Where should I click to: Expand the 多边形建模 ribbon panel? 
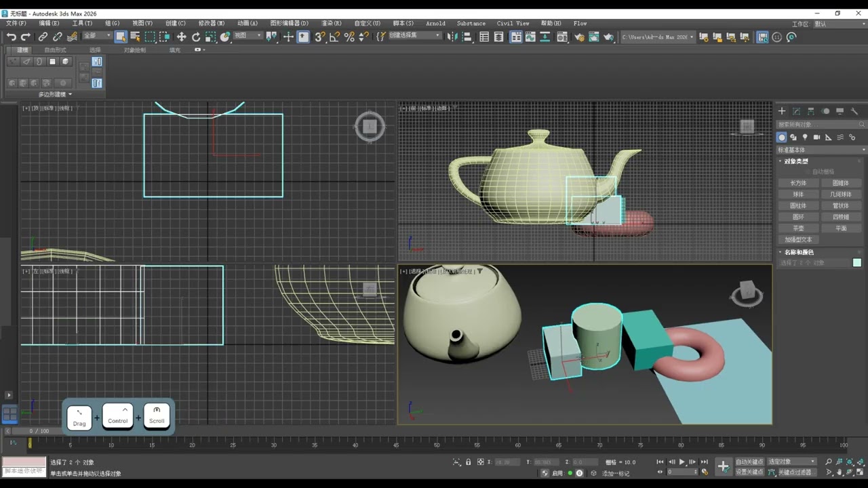(x=55, y=94)
